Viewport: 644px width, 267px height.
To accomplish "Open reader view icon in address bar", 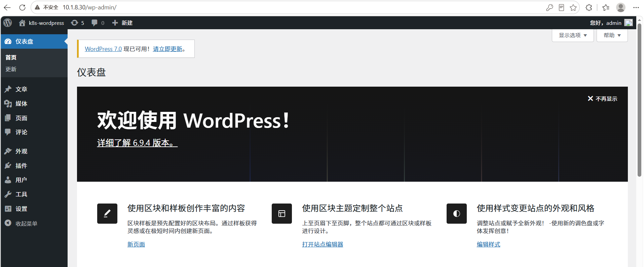I will 561,7.
